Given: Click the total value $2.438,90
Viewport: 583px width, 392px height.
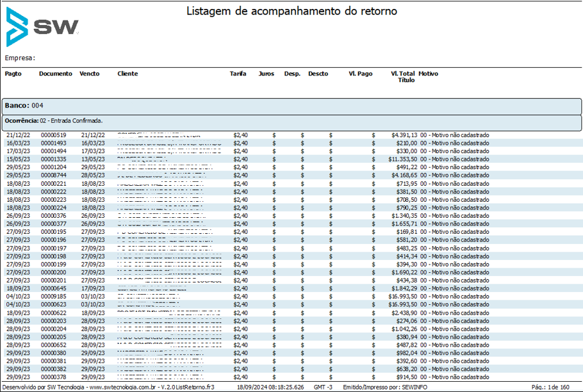Looking at the screenshot, I should [x=404, y=313].
